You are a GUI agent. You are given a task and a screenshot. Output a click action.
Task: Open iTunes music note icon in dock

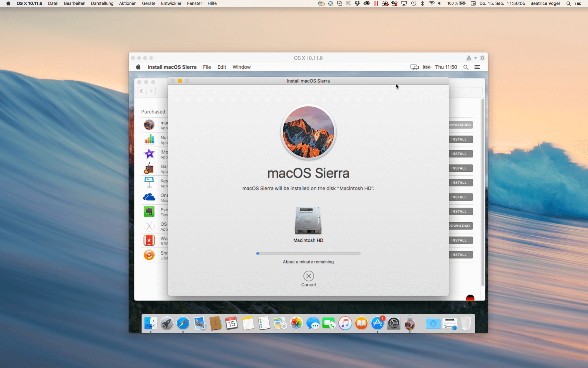[345, 323]
